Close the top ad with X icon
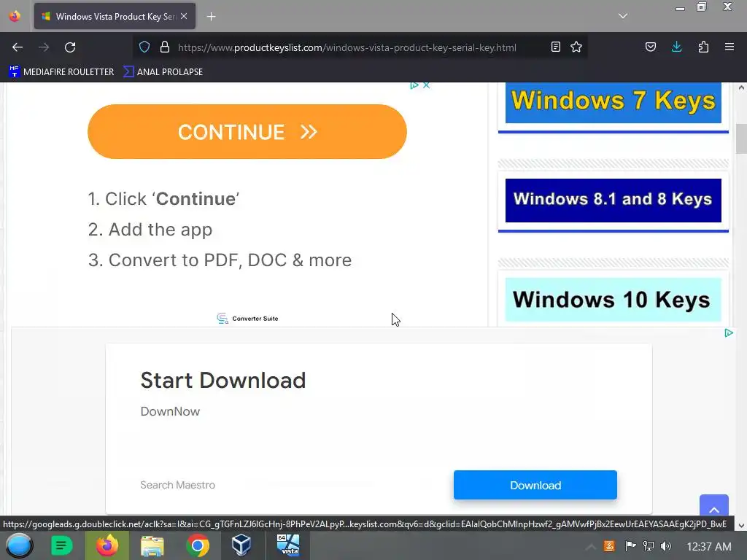747x560 pixels. (426, 85)
